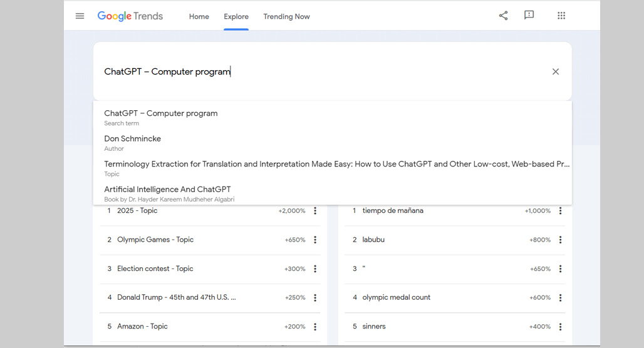This screenshot has height=348, width=644.
Task: Open the send feedback icon
Action: [x=529, y=16]
